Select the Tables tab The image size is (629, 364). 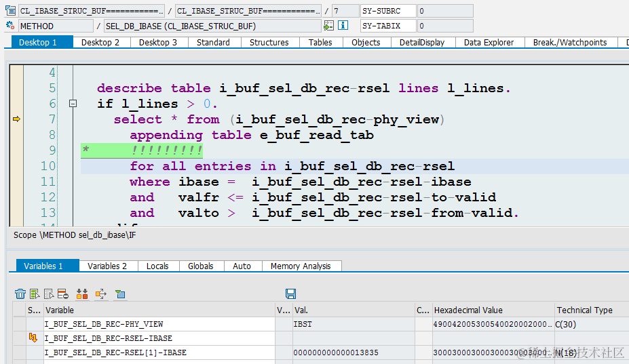(x=320, y=43)
